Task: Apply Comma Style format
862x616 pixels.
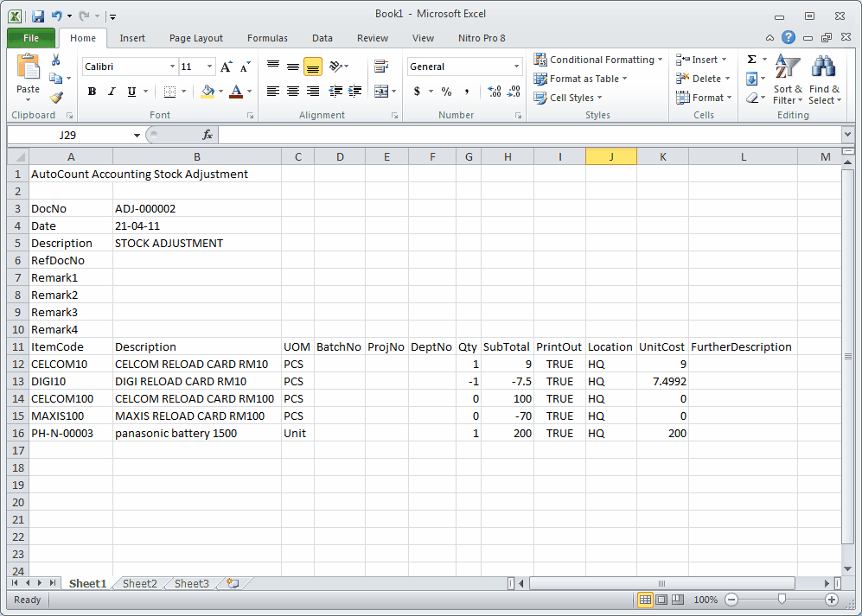Action: [466, 92]
